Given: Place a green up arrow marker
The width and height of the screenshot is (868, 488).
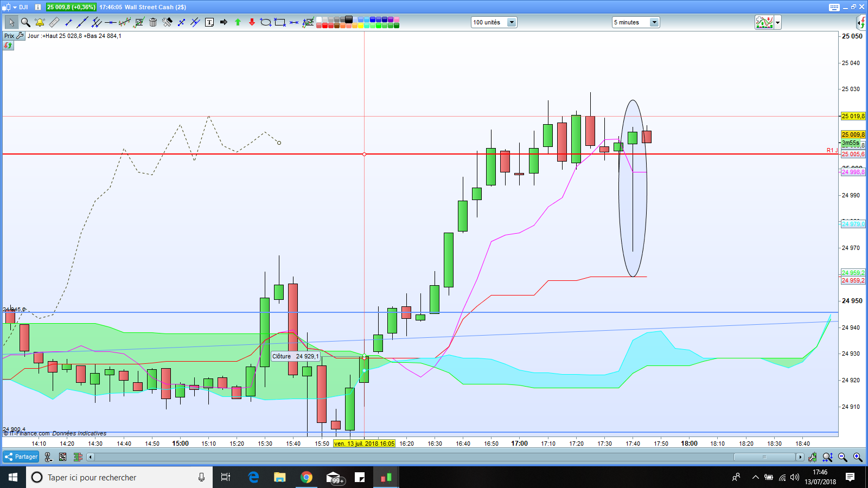Looking at the screenshot, I should click(238, 22).
